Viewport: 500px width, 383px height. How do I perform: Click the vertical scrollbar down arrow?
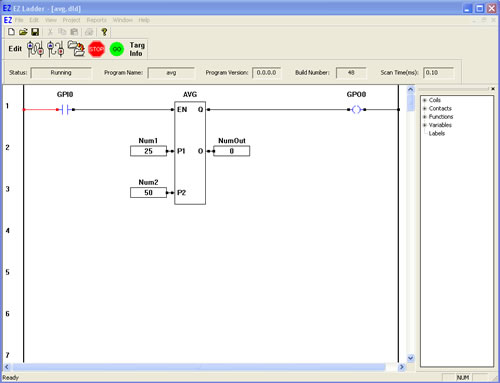[x=411, y=358]
